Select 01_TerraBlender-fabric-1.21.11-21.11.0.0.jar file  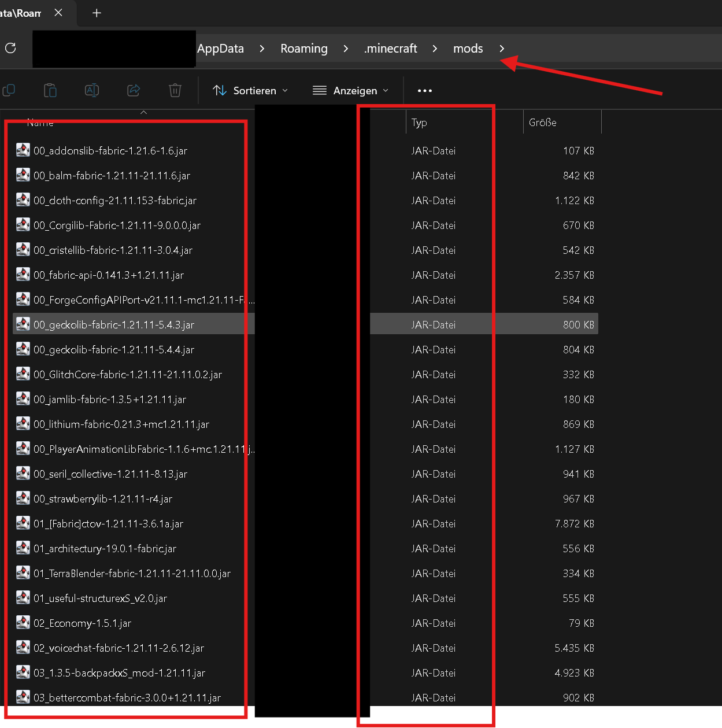pyautogui.click(x=132, y=574)
